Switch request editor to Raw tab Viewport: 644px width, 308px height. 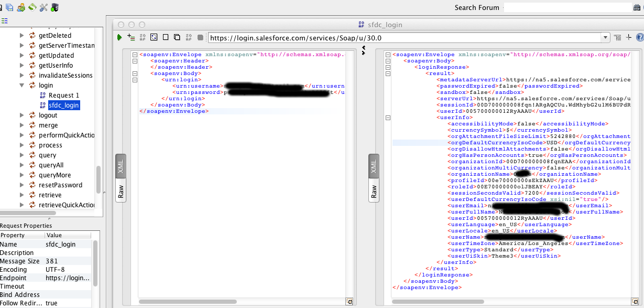click(121, 191)
